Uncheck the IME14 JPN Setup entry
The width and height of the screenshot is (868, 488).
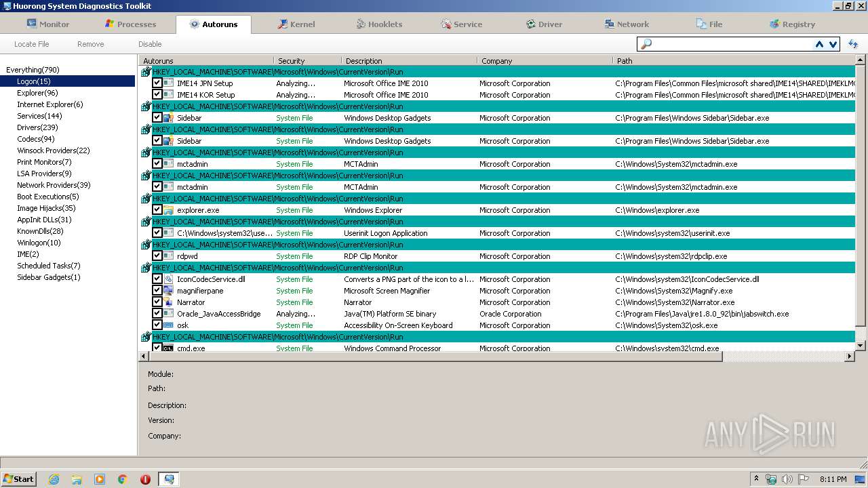click(x=157, y=83)
